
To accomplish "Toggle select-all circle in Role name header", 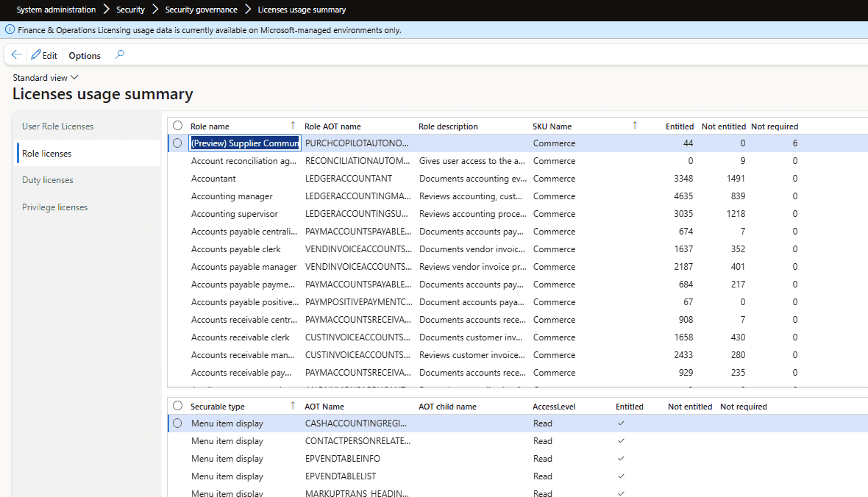I will point(177,126).
